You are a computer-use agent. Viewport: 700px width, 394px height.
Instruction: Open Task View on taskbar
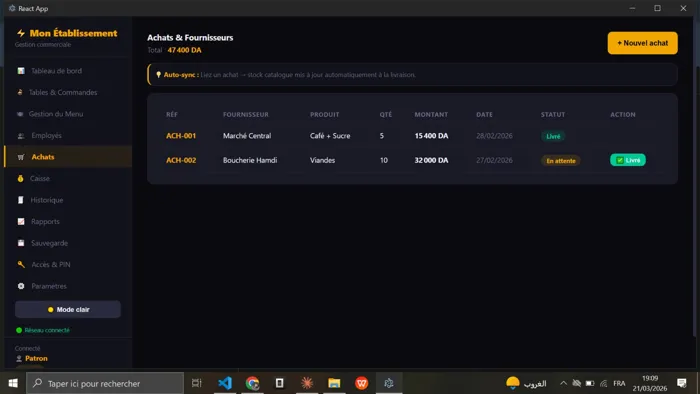click(196, 383)
